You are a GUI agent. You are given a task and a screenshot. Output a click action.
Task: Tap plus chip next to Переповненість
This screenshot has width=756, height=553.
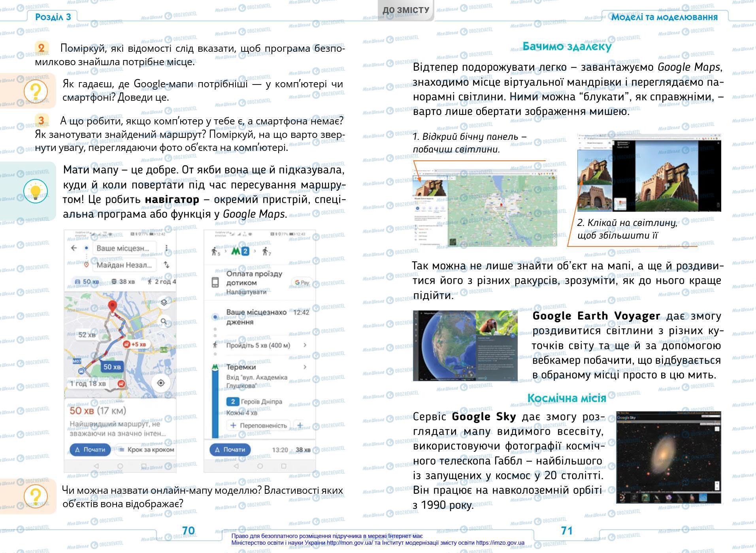click(300, 425)
